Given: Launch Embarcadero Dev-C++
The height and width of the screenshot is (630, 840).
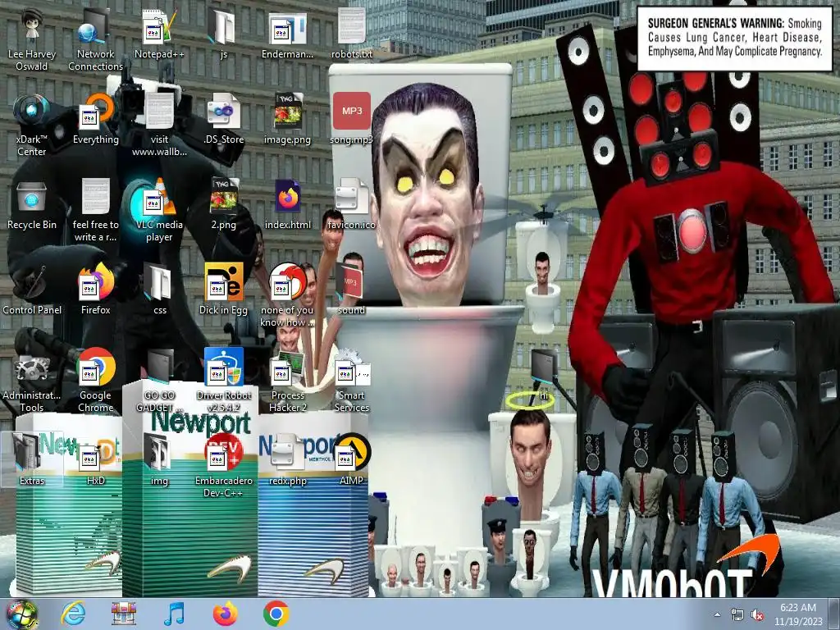Looking at the screenshot, I should point(223,467).
